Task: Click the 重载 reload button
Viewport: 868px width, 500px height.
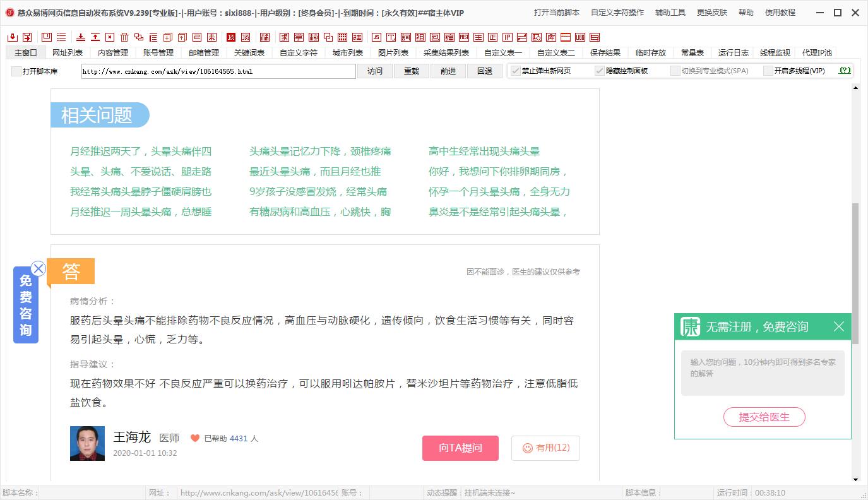Action: click(x=412, y=71)
